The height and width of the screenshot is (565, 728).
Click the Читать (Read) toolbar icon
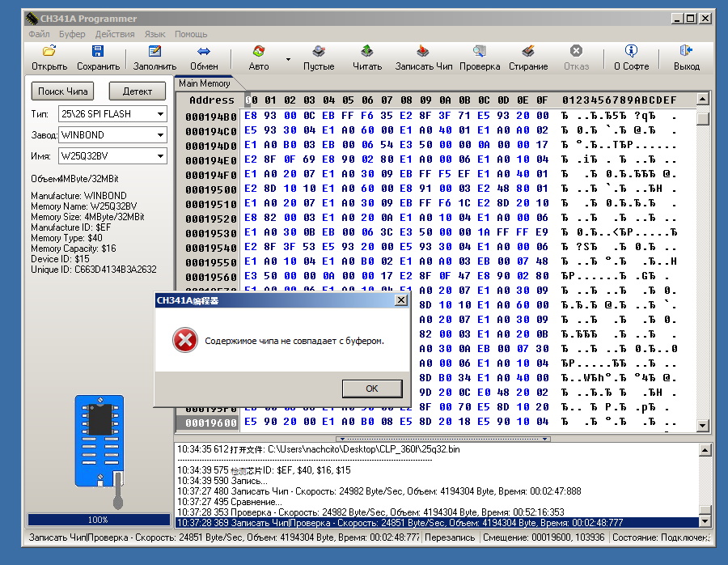pyautogui.click(x=367, y=52)
